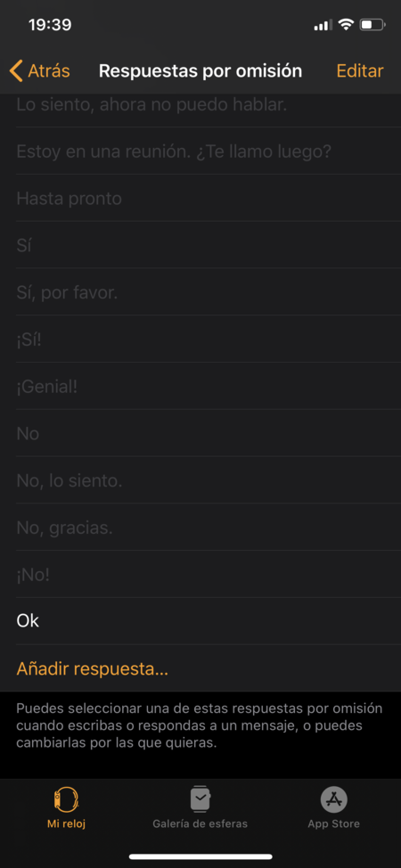Select the "Estoy en una reunión" reply

pos(200,151)
